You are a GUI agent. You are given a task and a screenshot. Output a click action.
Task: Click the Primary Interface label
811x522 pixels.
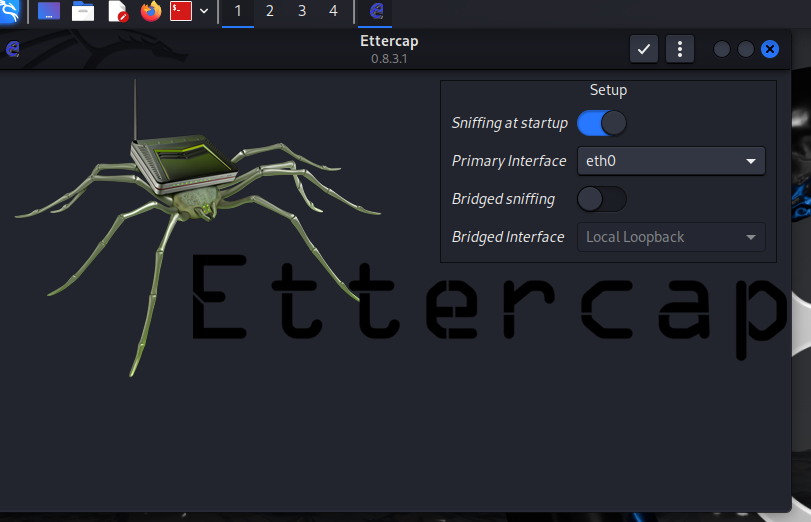click(509, 161)
